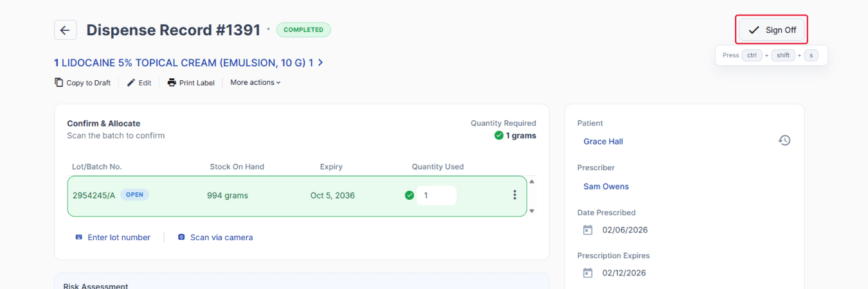Open the Prescription Expires calendar icon
This screenshot has height=289, width=868.
click(x=587, y=273)
